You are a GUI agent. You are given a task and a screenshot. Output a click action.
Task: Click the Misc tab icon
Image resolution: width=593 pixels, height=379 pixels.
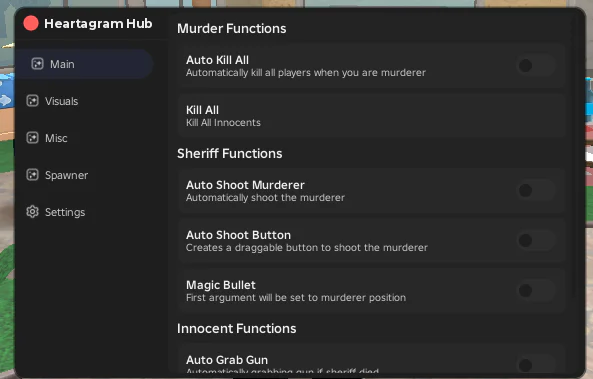click(x=33, y=138)
